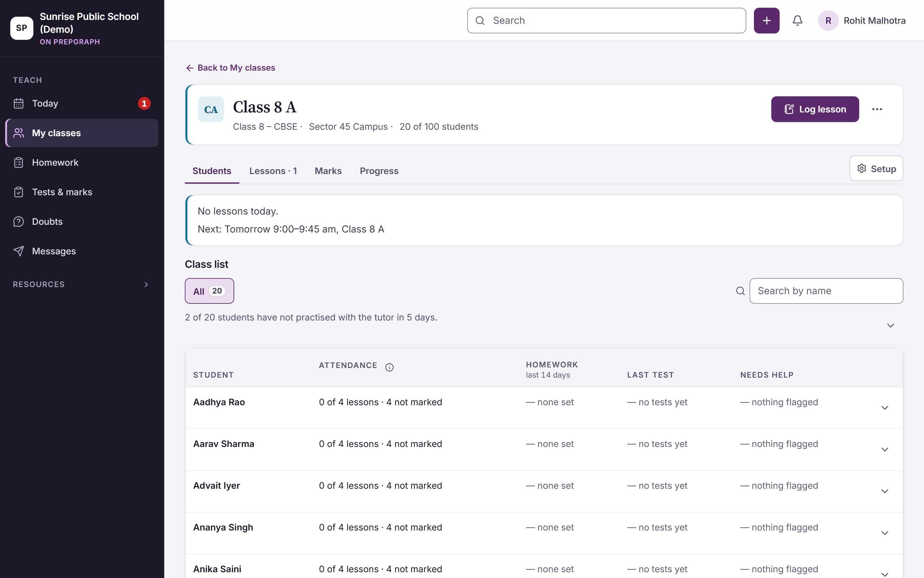Click the search magnifier icon in the header
The width and height of the screenshot is (924, 578).
point(480,21)
